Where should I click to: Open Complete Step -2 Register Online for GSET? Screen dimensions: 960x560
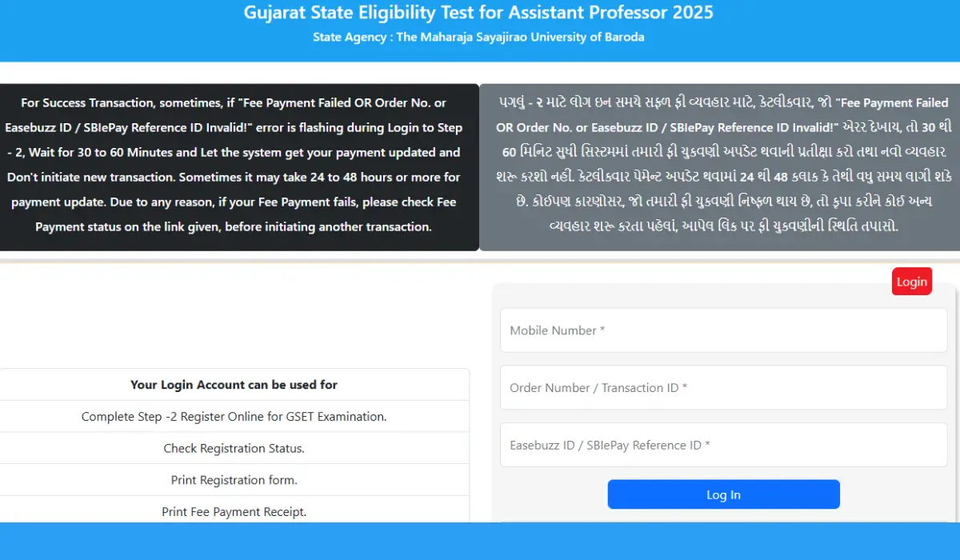[234, 416]
